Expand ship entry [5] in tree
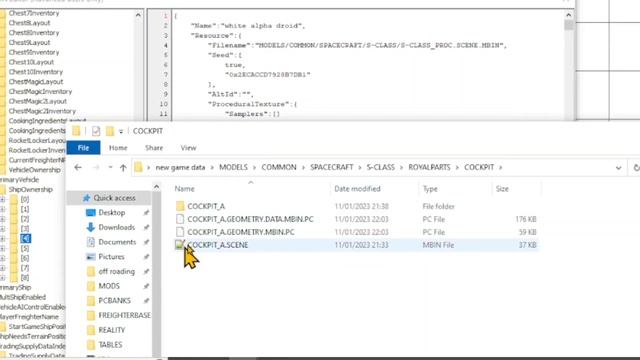This screenshot has width=640, height=360. pos(3,249)
